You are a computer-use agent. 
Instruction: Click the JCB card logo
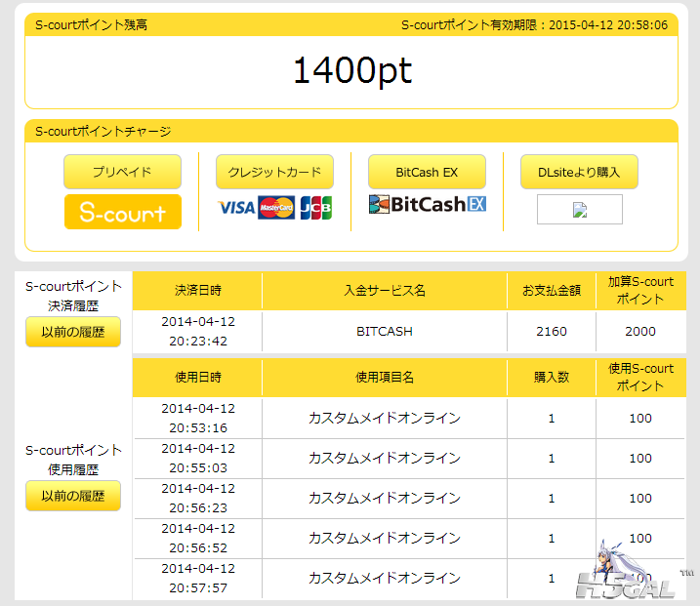point(316,208)
